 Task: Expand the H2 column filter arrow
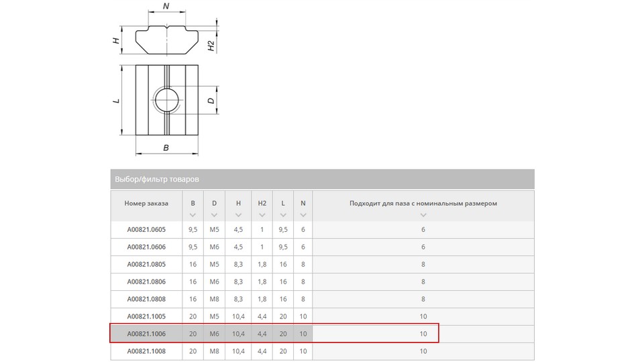pyautogui.click(x=262, y=215)
